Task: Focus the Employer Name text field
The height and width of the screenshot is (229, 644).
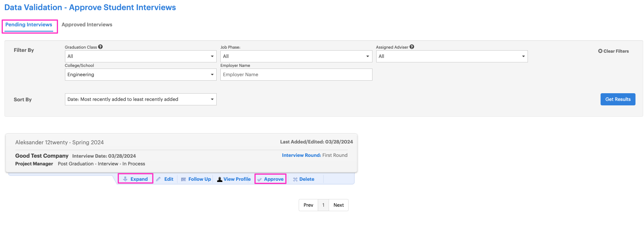Action: pyautogui.click(x=296, y=75)
